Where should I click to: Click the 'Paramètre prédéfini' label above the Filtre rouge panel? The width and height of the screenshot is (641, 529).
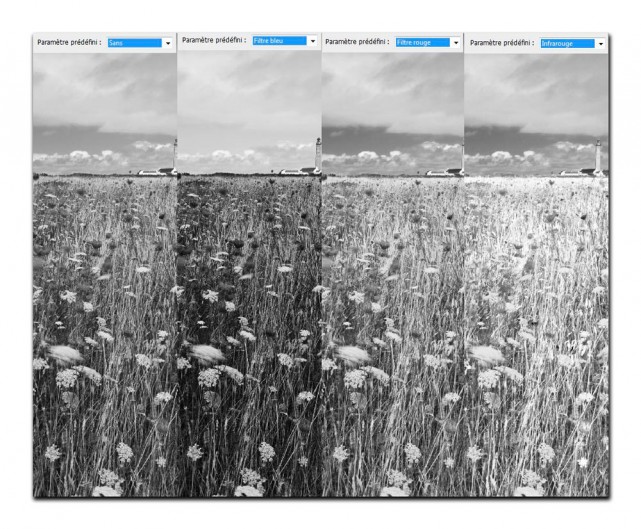357,42
